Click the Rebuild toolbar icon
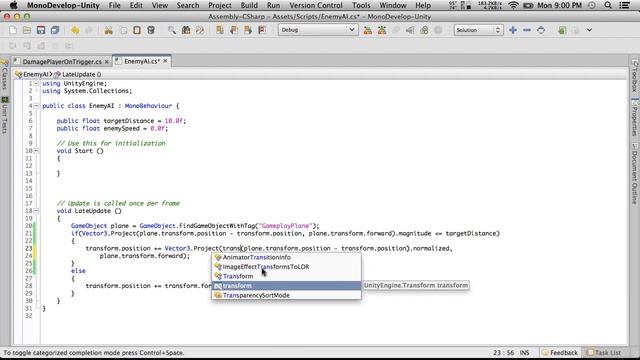Screen dimensions: 640x360 click(382, 30)
